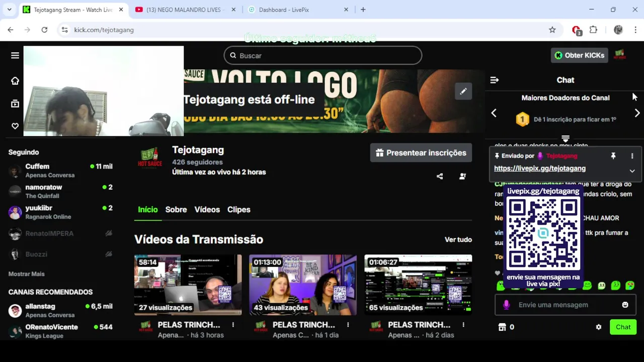This screenshot has width=644, height=362.
Task: Click the webcam picture-in-picture overlay
Action: coord(104,91)
